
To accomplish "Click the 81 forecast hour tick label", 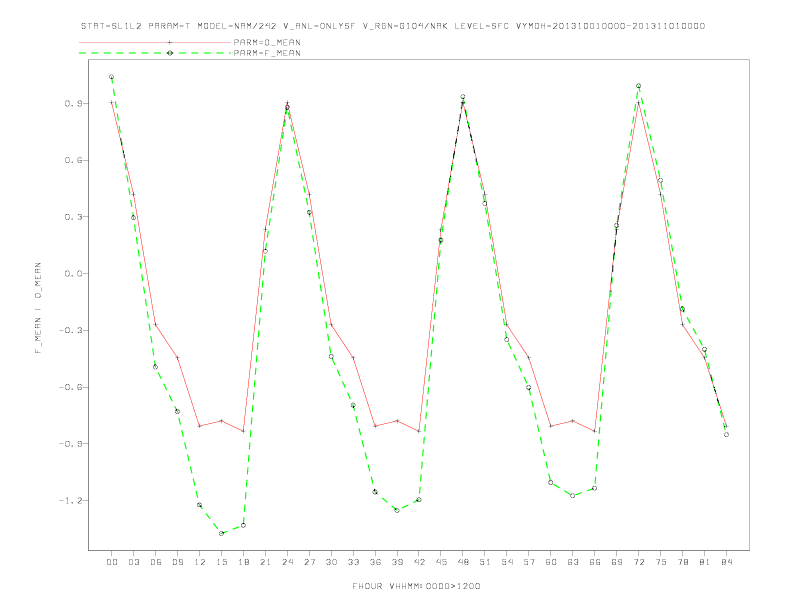I will [705, 562].
